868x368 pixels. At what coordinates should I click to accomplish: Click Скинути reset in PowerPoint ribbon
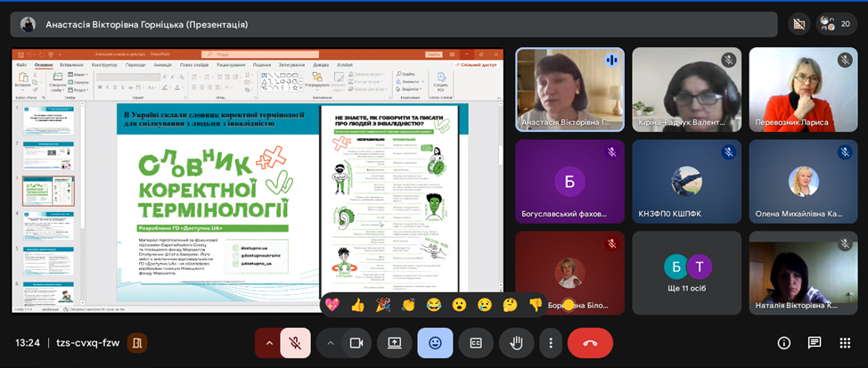click(78, 83)
